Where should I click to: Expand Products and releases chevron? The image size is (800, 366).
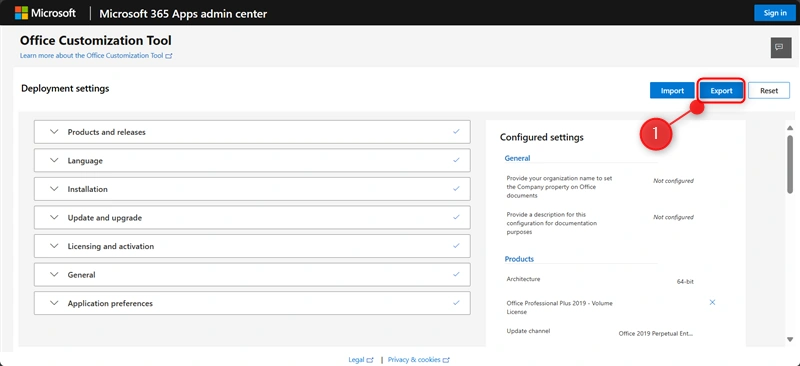[55, 132]
